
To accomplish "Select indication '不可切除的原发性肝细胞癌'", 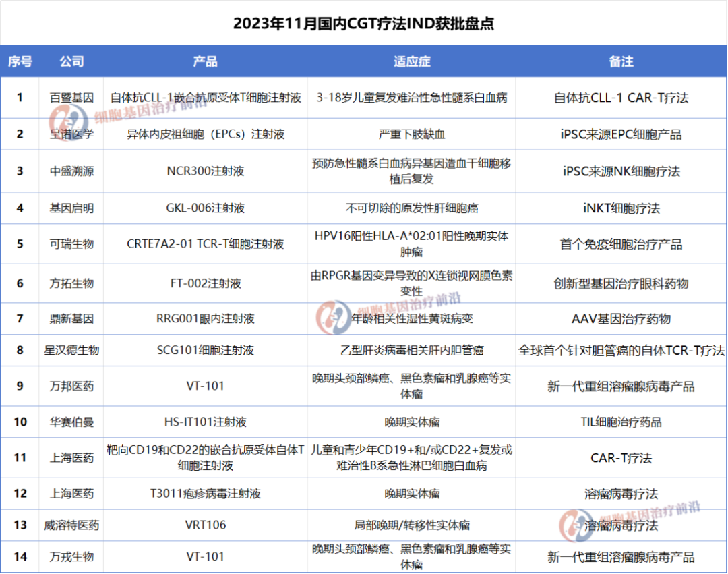I will click(x=412, y=208).
